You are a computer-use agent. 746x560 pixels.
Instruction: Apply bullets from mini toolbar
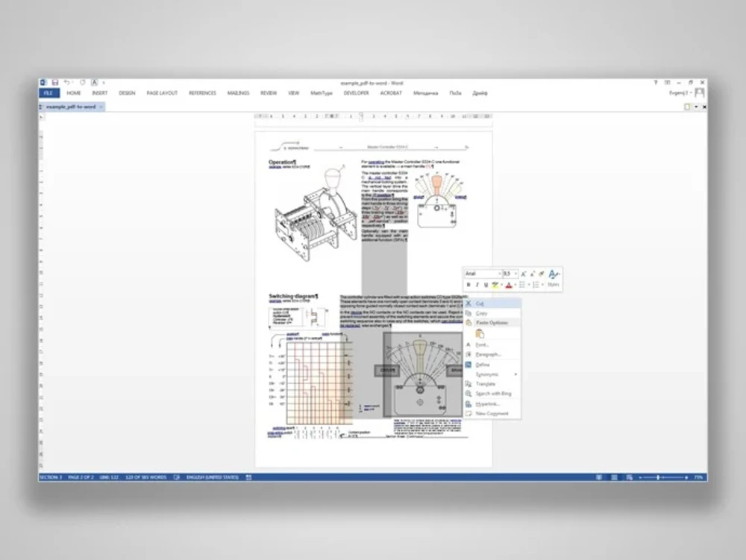522,285
